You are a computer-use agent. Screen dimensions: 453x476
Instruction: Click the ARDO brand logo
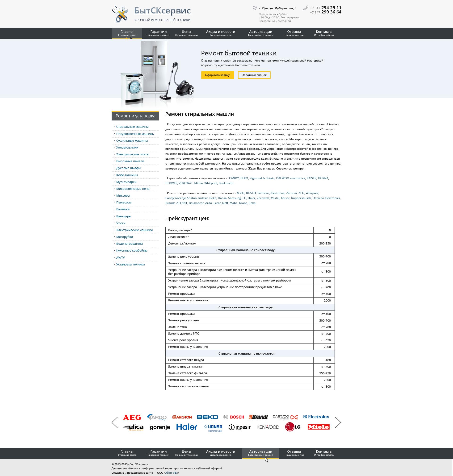157,417
